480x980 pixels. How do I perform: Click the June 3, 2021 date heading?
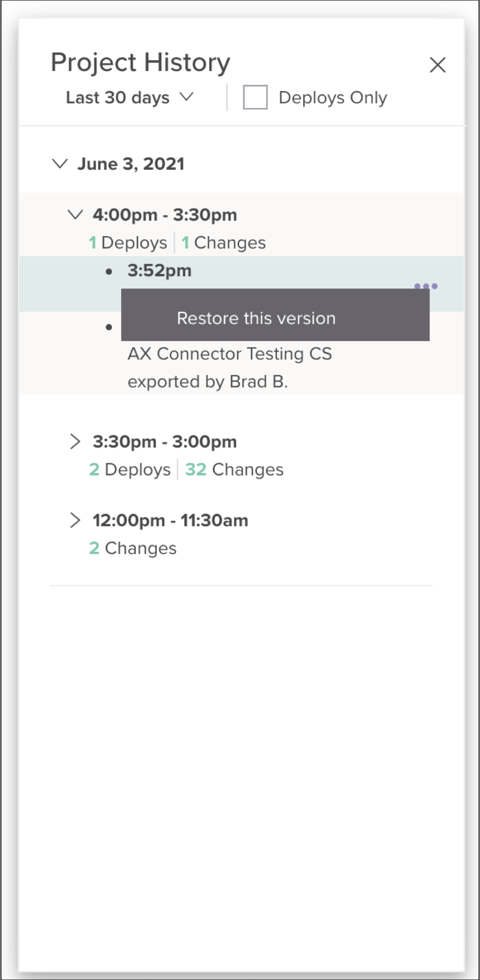coord(131,164)
